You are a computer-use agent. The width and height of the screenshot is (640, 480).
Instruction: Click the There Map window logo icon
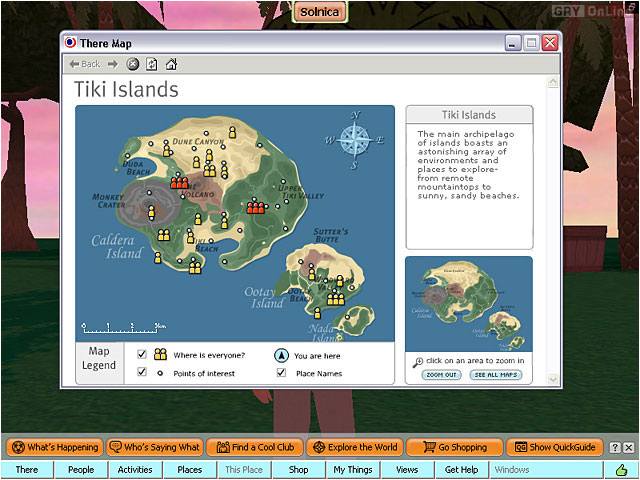70,42
